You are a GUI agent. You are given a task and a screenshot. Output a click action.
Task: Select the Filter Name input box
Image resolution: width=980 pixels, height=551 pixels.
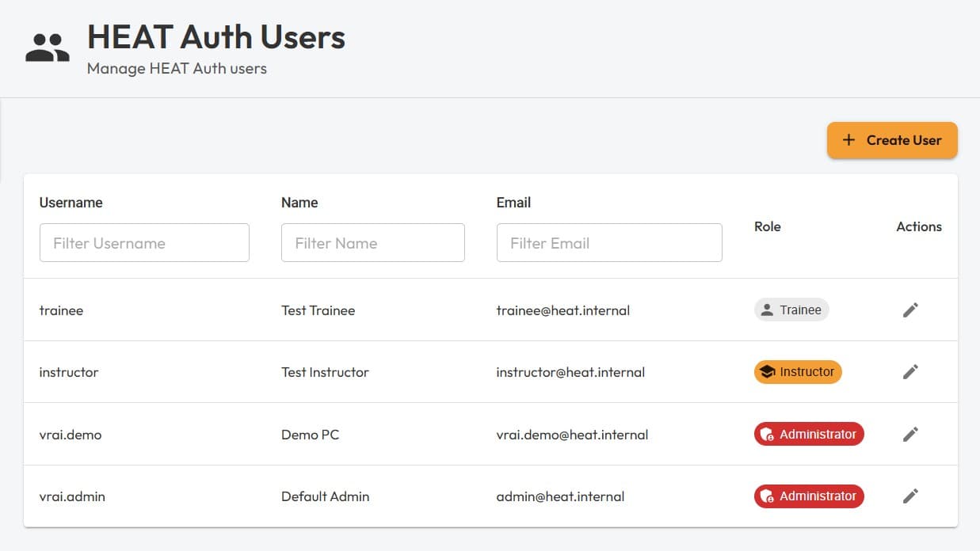[x=372, y=242]
